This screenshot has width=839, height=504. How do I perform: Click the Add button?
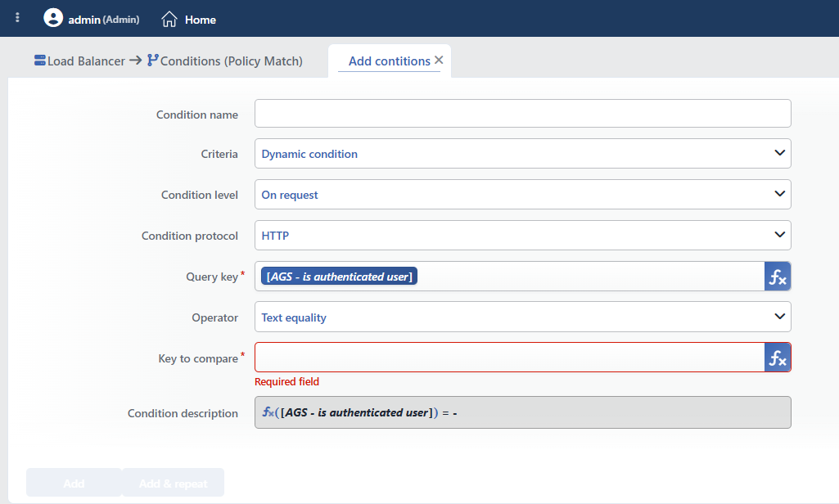74,483
